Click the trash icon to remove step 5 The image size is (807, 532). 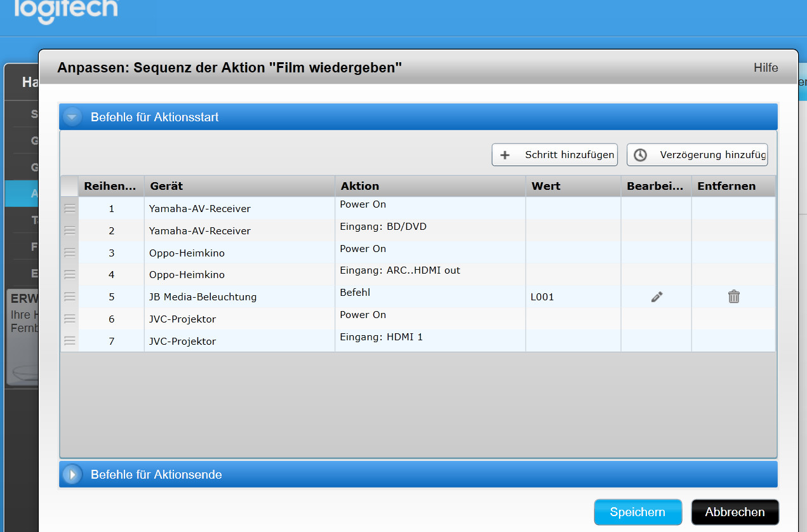733,296
